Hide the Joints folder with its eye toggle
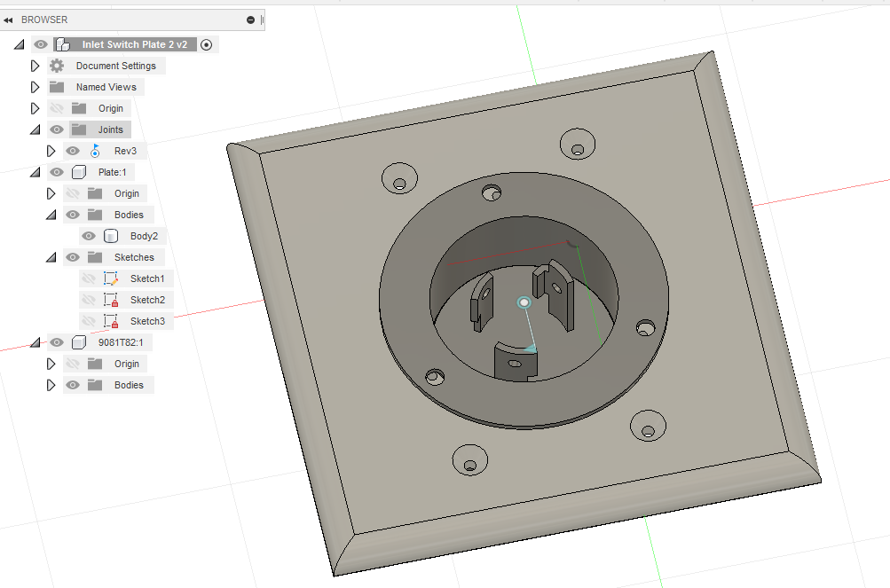 [x=56, y=129]
